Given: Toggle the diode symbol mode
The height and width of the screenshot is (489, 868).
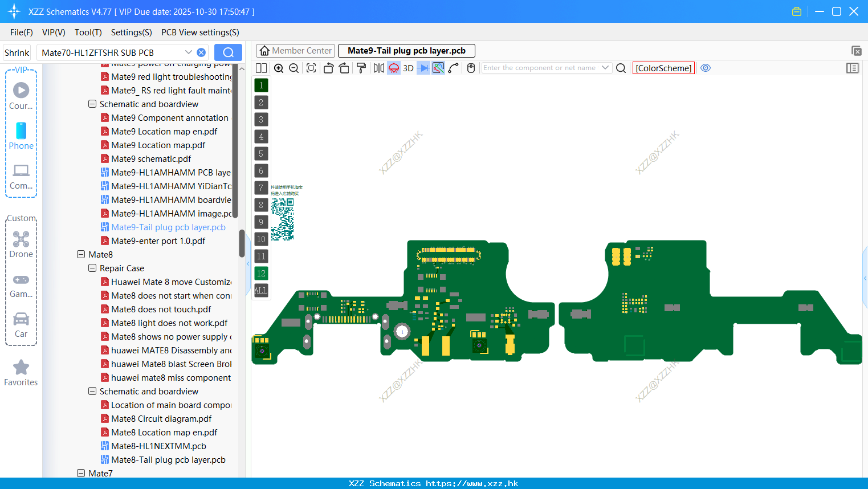Looking at the screenshot, I should coord(423,68).
